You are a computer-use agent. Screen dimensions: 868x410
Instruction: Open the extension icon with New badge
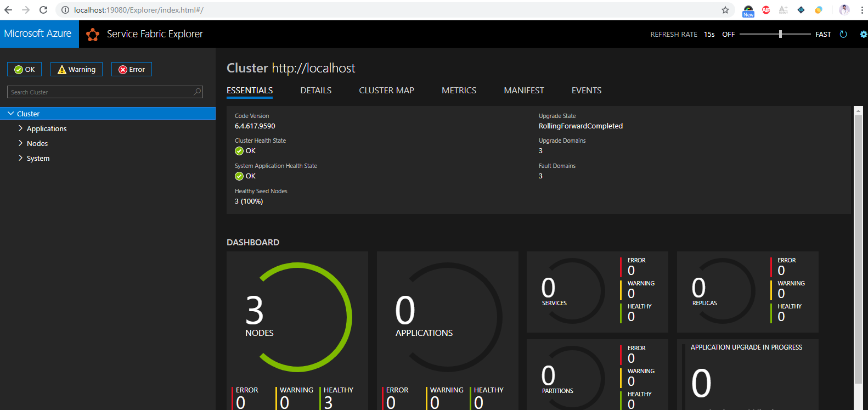[x=748, y=10]
